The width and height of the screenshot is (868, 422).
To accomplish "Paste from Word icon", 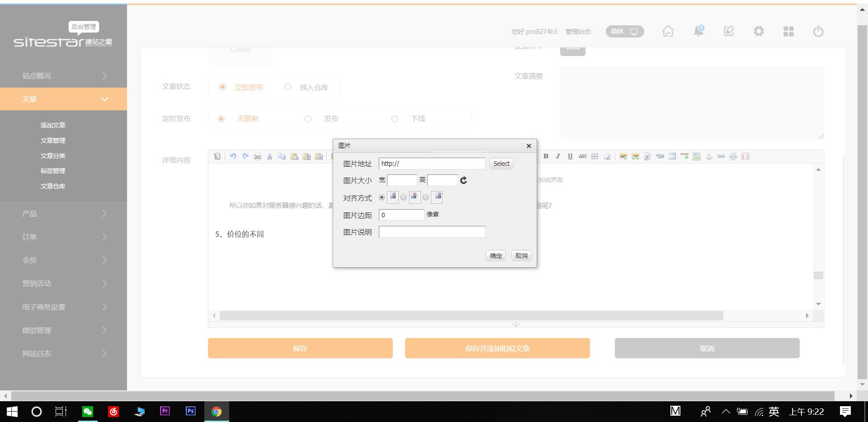I will [319, 156].
